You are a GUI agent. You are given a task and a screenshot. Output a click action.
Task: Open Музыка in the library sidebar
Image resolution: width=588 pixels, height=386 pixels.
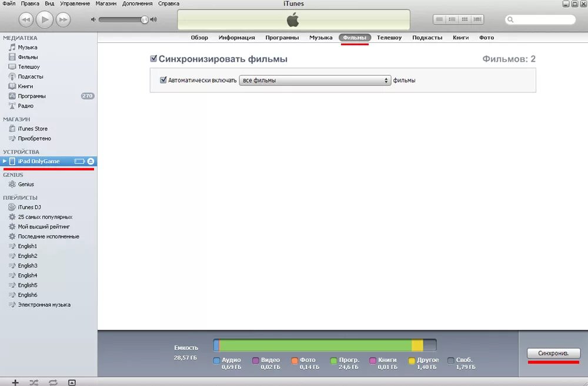tap(49, 47)
